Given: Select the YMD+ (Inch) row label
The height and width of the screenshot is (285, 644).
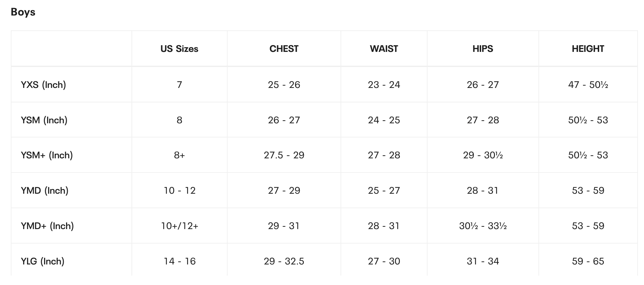Looking at the screenshot, I should pyautogui.click(x=47, y=226).
